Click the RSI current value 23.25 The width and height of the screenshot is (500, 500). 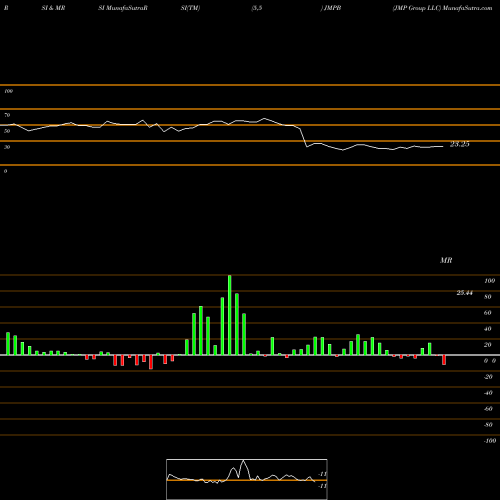point(460,144)
